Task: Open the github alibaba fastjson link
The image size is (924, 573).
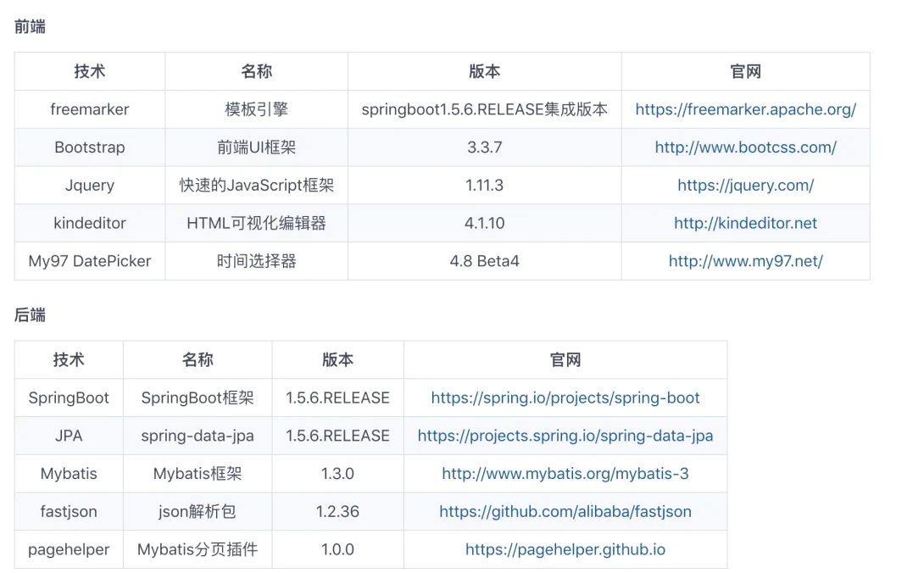Action: [565, 512]
